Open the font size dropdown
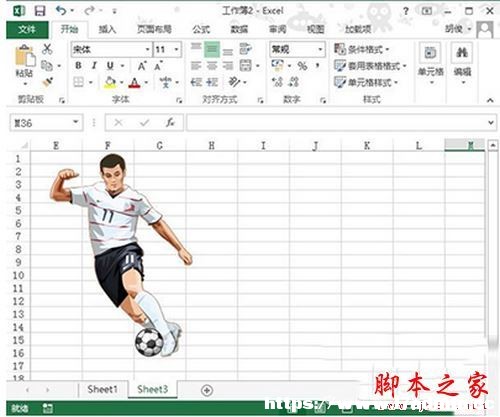Image resolution: width=500 pixels, height=417 pixels. pyautogui.click(x=177, y=50)
